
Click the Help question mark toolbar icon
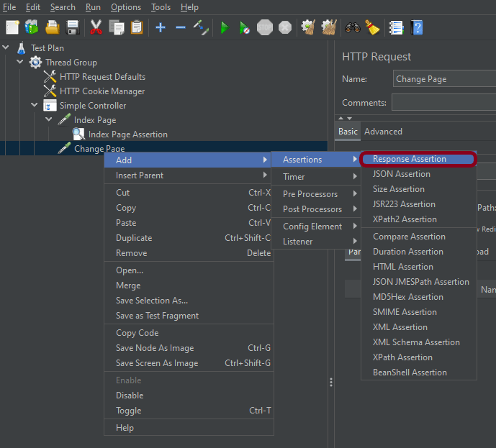pyautogui.click(x=416, y=27)
